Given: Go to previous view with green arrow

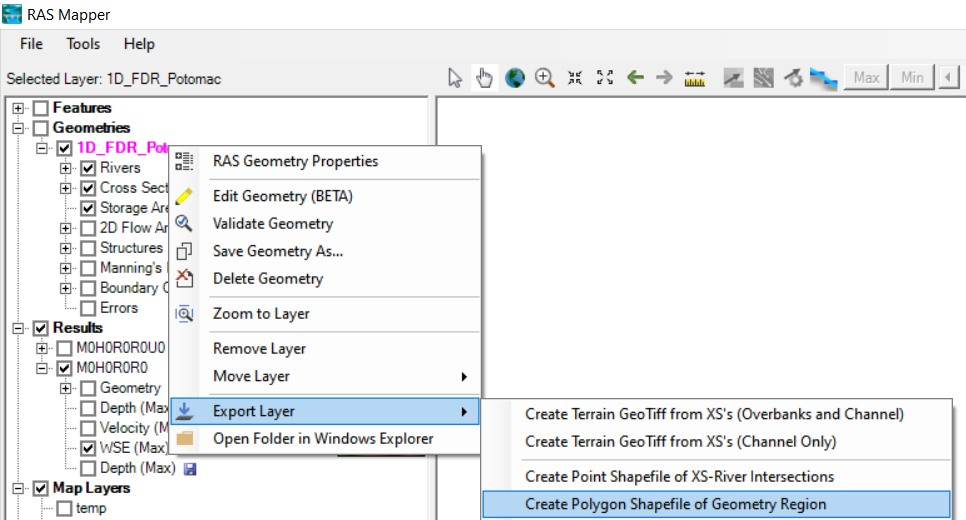Looking at the screenshot, I should tap(635, 78).
